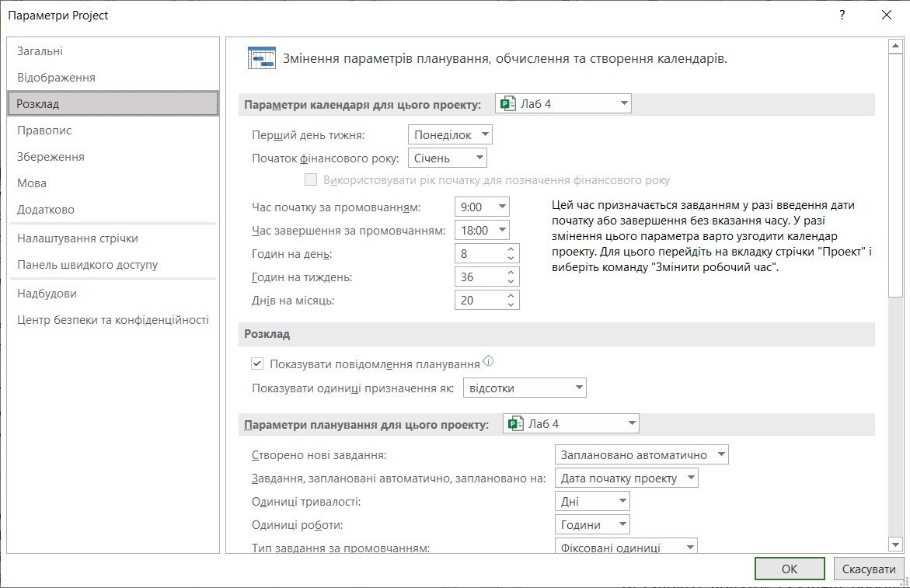Close the Параметри Project dialog

886,15
